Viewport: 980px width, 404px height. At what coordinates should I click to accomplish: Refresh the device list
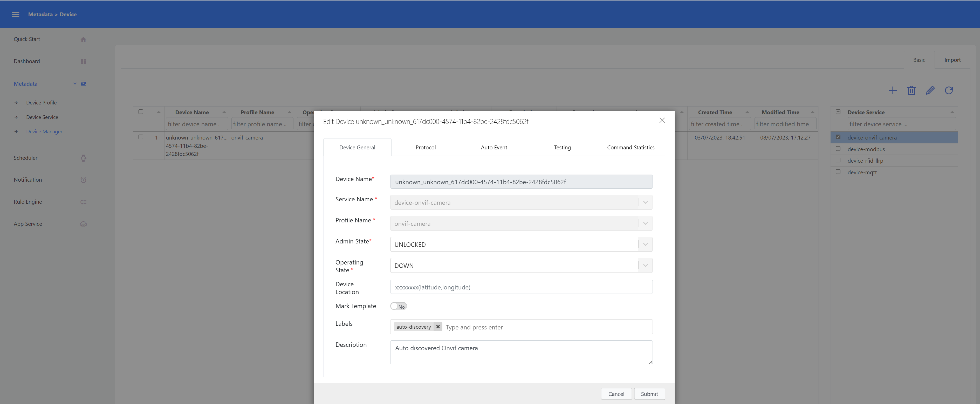point(949,90)
